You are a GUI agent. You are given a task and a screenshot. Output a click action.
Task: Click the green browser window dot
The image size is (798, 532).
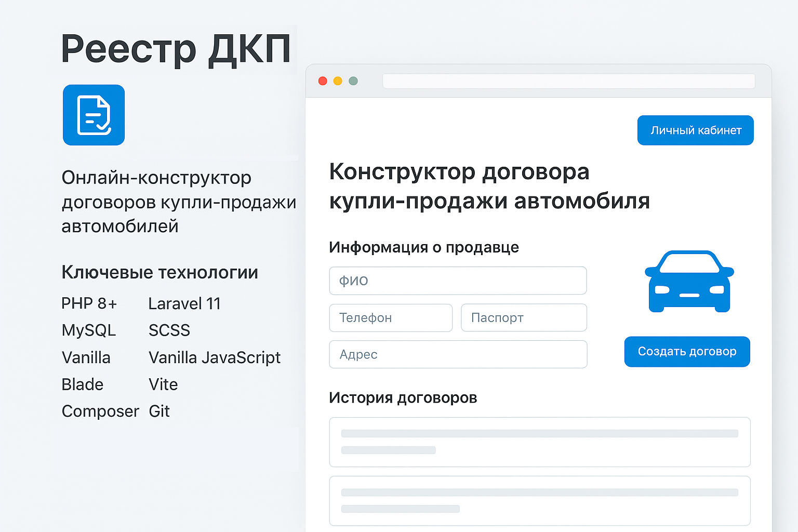[353, 81]
